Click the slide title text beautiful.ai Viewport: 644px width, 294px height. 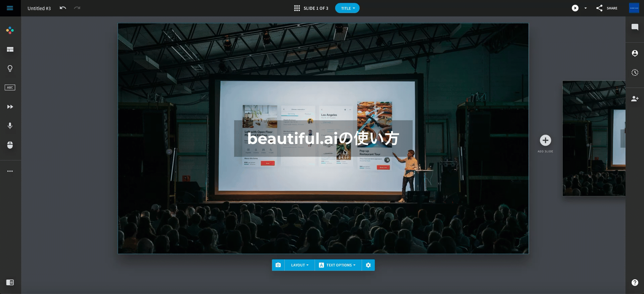323,138
